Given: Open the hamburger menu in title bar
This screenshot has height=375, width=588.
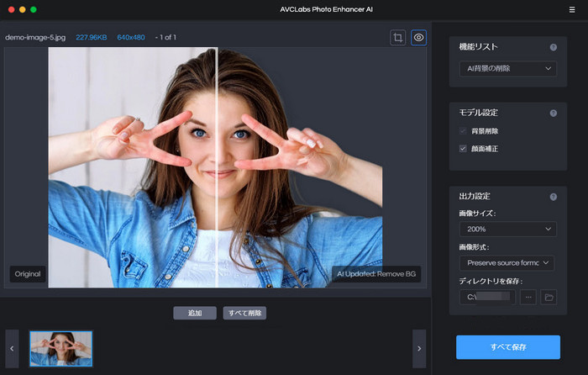Looking at the screenshot, I should [572, 10].
